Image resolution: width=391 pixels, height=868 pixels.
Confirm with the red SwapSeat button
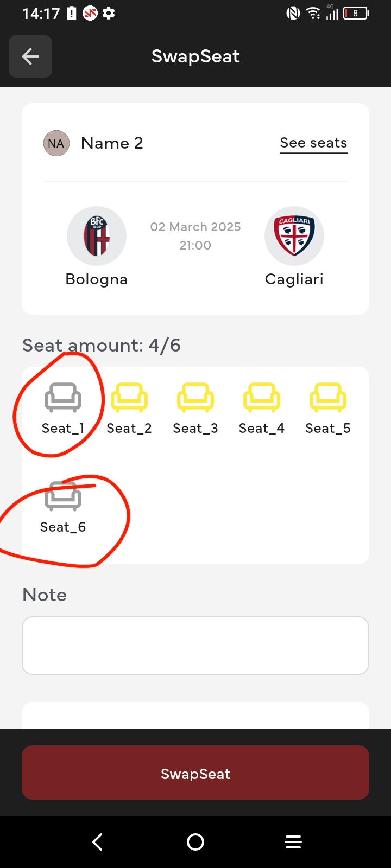coord(195,773)
